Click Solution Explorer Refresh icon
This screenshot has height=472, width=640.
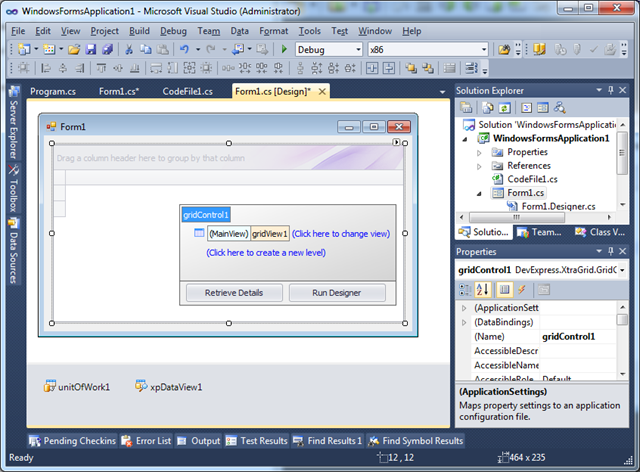point(504,108)
